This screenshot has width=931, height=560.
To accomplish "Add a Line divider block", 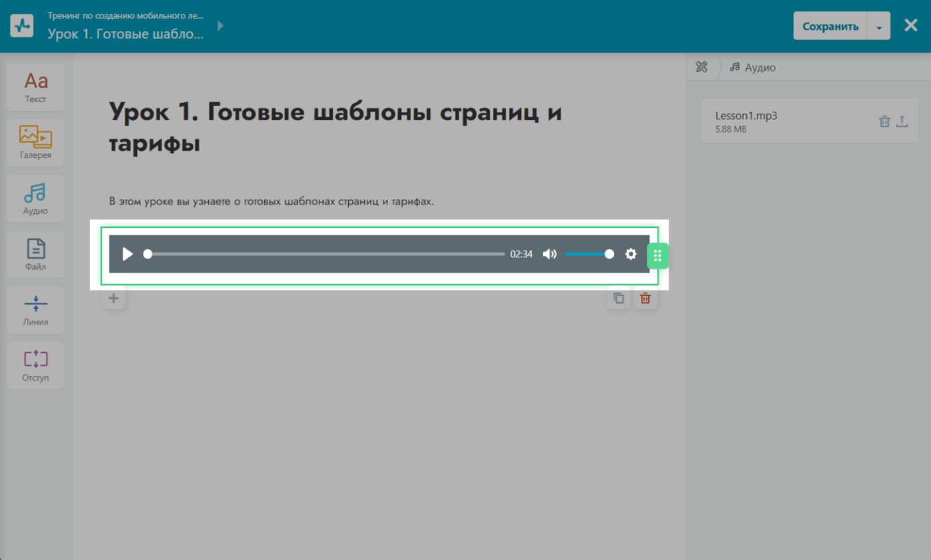I will [35, 311].
